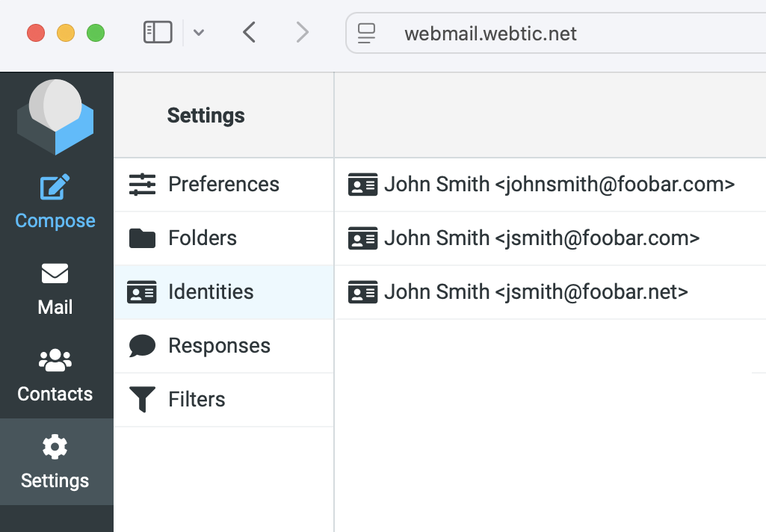Viewport: 766px width, 532px height.
Task: Click the jsmith@foobar.net identity card icon
Action: pos(363,292)
